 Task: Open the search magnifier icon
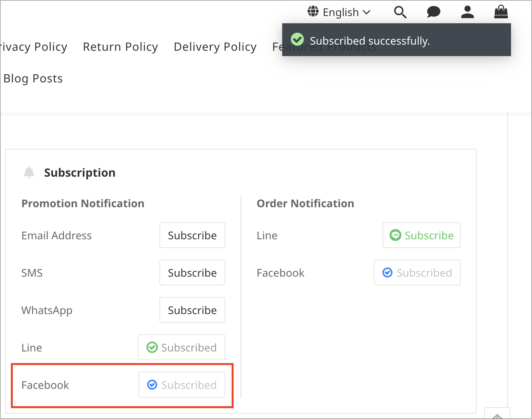(x=400, y=12)
